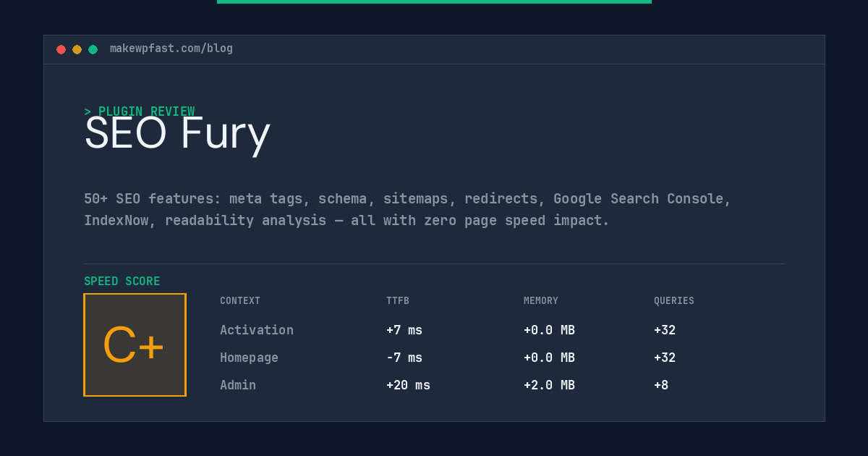Click the CONTEXT column header
Viewport: 868px width, 456px height.
tap(240, 301)
